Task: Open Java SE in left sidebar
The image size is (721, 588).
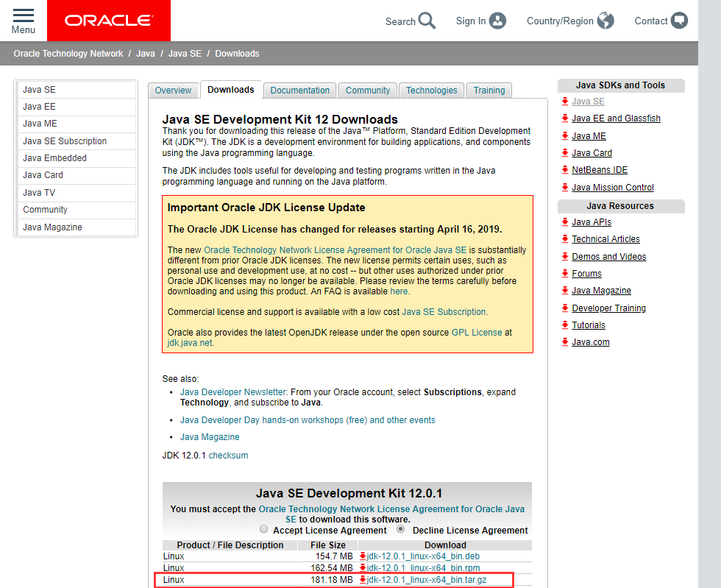Action: click(x=77, y=90)
